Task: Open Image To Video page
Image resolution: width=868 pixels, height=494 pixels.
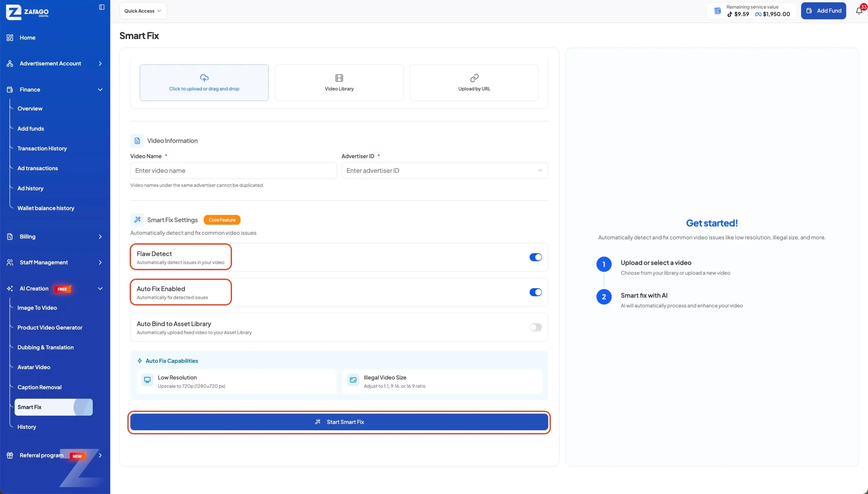Action: (x=37, y=308)
